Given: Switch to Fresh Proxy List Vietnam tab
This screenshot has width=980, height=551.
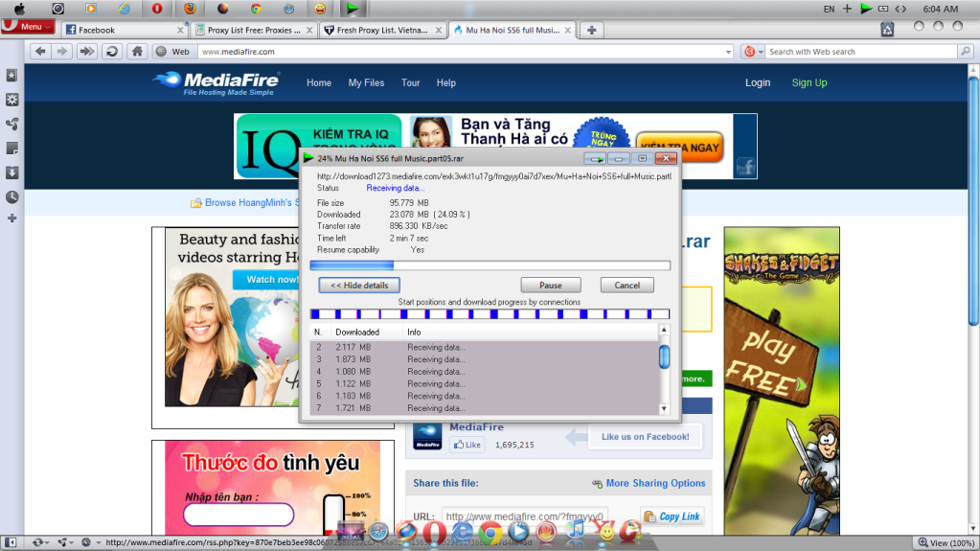Looking at the screenshot, I should 382,30.
